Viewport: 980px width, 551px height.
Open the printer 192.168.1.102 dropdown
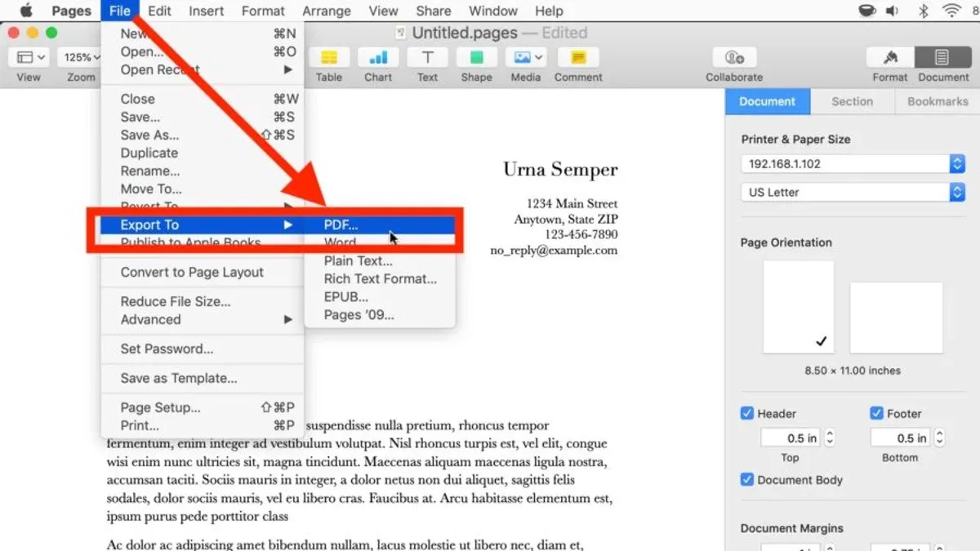tap(853, 163)
